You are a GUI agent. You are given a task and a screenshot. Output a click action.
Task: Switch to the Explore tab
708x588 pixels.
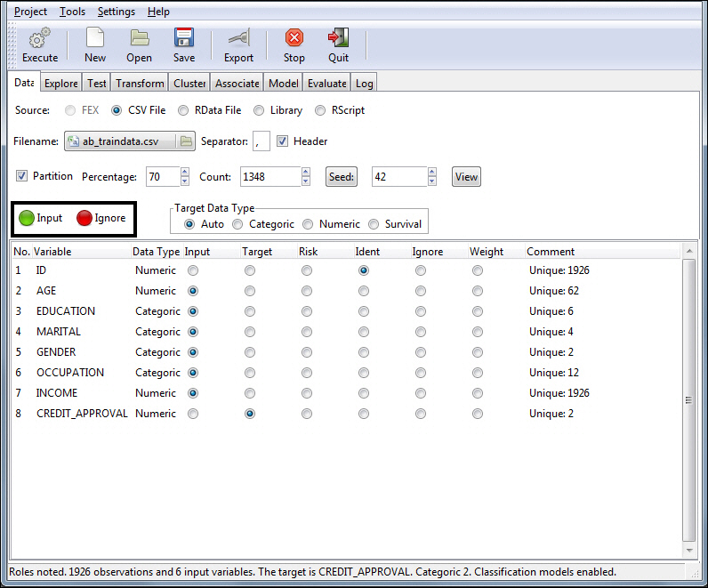click(x=61, y=84)
